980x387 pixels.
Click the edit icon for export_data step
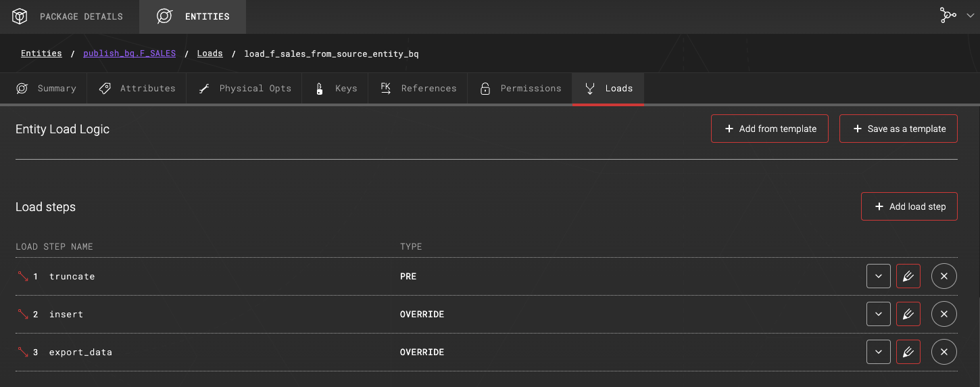tap(908, 352)
